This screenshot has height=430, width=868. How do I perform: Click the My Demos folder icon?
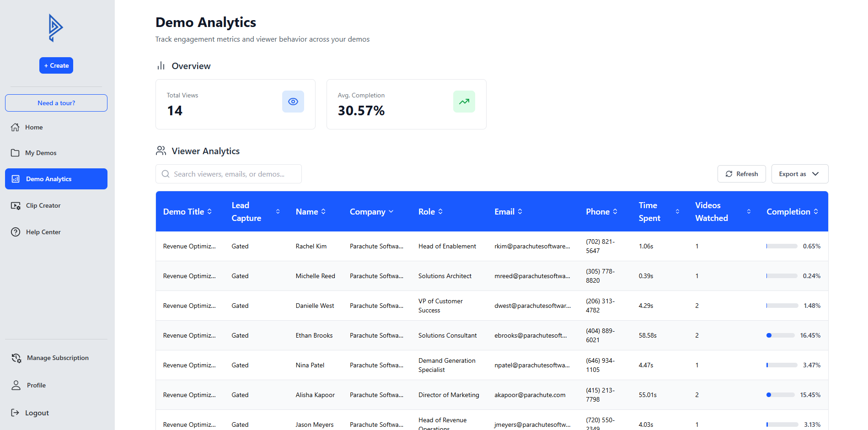[x=15, y=153]
